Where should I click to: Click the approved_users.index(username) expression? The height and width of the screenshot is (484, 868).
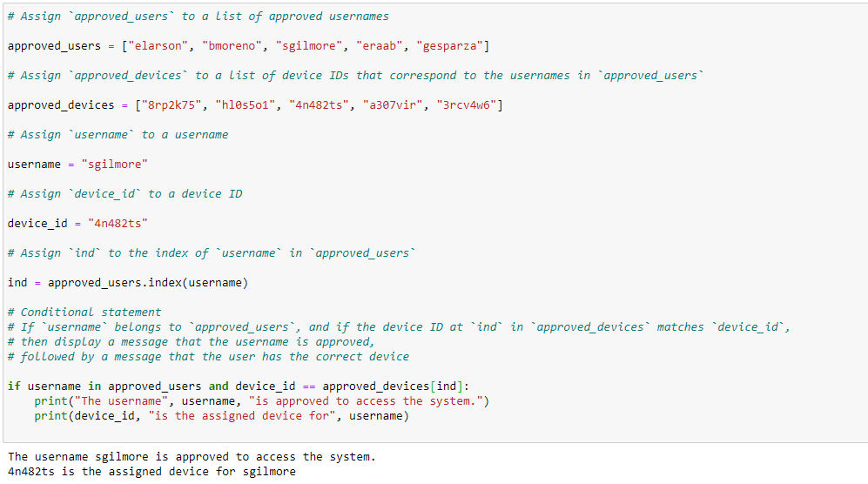click(148, 283)
